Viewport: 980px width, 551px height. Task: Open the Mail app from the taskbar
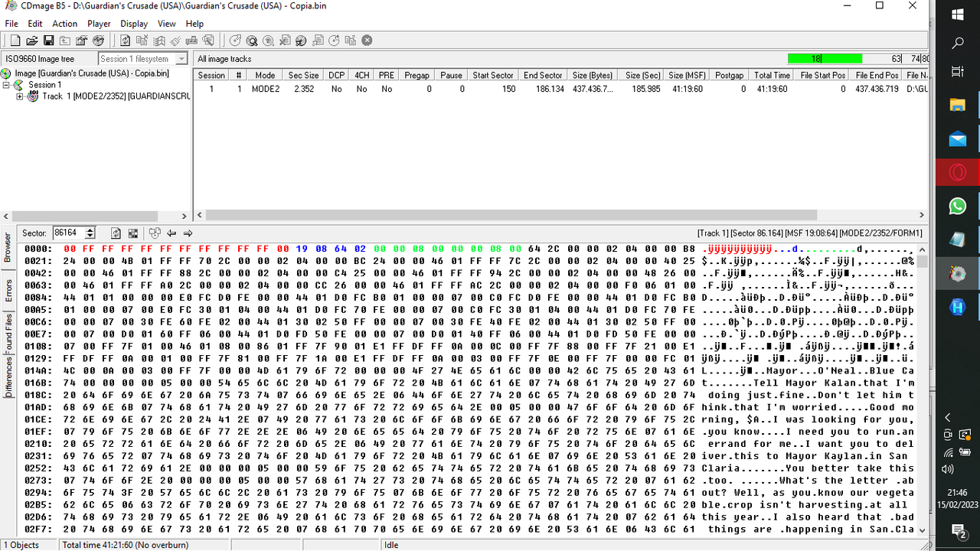[x=957, y=139]
